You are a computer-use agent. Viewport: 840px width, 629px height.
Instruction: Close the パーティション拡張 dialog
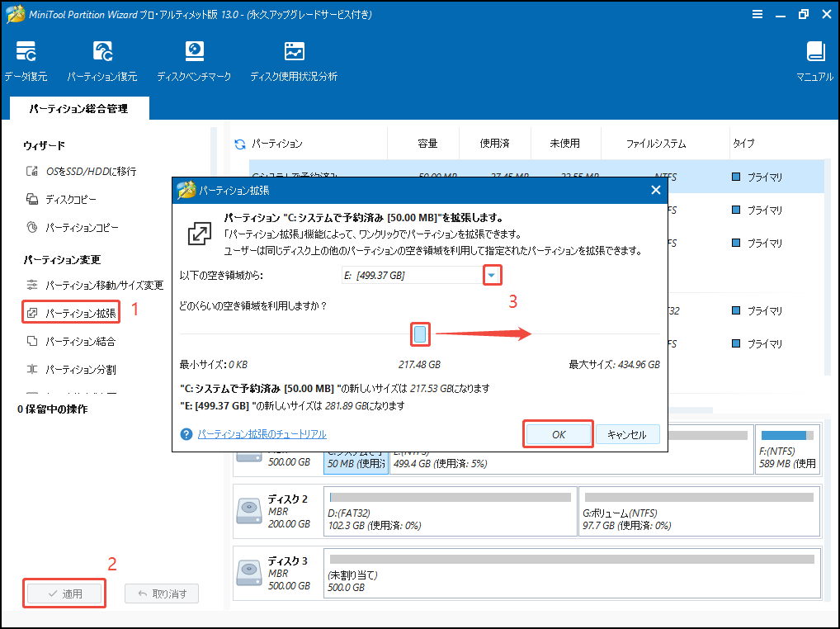(x=656, y=190)
